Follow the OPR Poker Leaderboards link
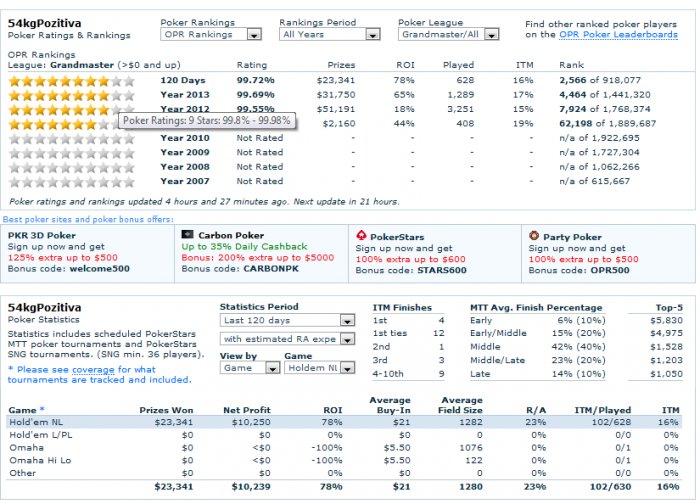The height and width of the screenshot is (504, 700). (x=618, y=34)
